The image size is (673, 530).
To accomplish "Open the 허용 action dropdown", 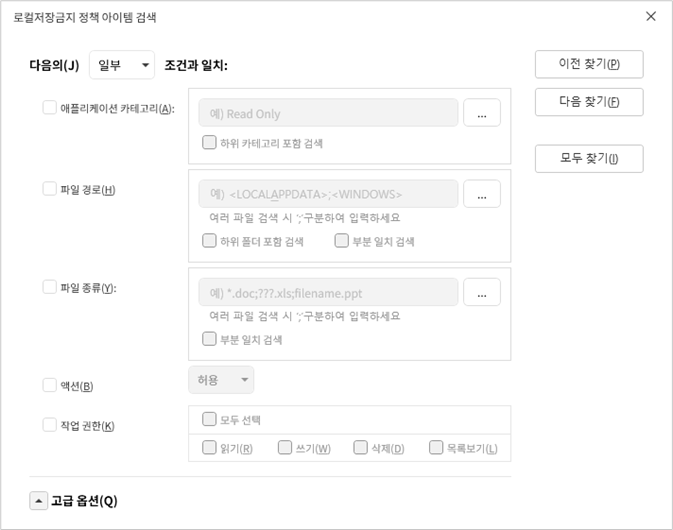I will [x=221, y=380].
